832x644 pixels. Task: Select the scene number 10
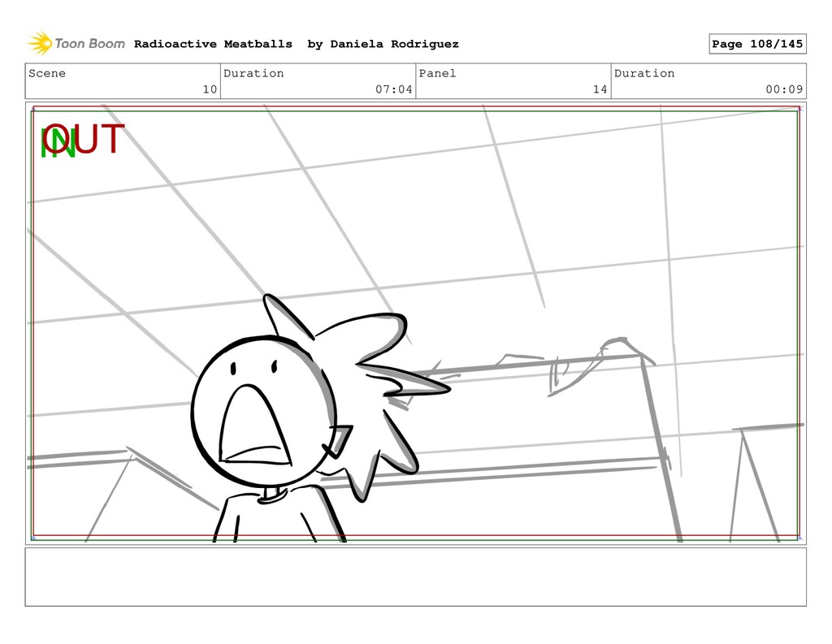point(210,89)
